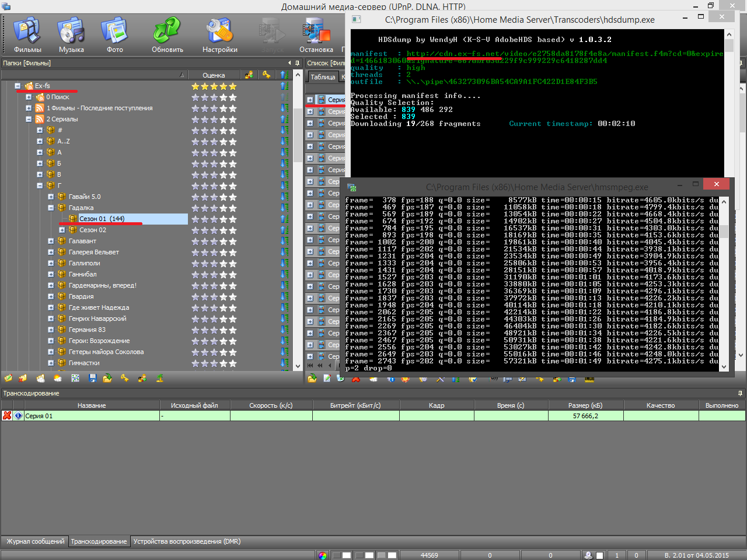Open the Фильмы (Movies) toolbar button
The image size is (747, 560).
[x=27, y=35]
